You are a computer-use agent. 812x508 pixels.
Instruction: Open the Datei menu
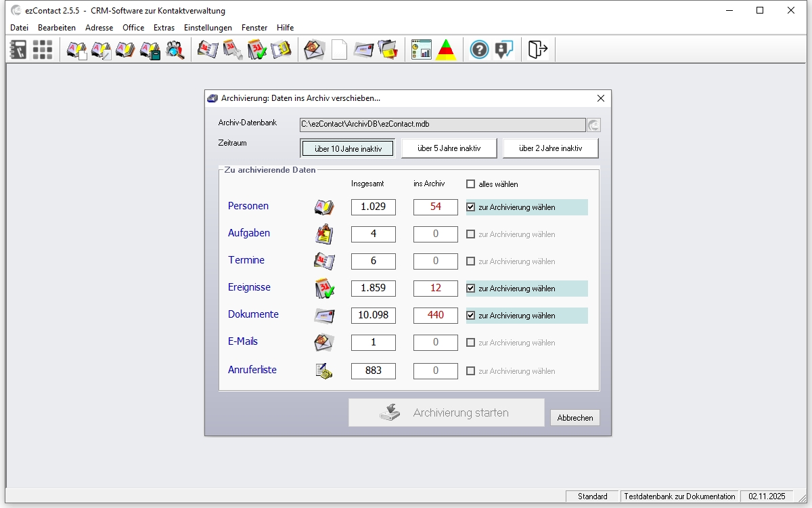point(19,28)
